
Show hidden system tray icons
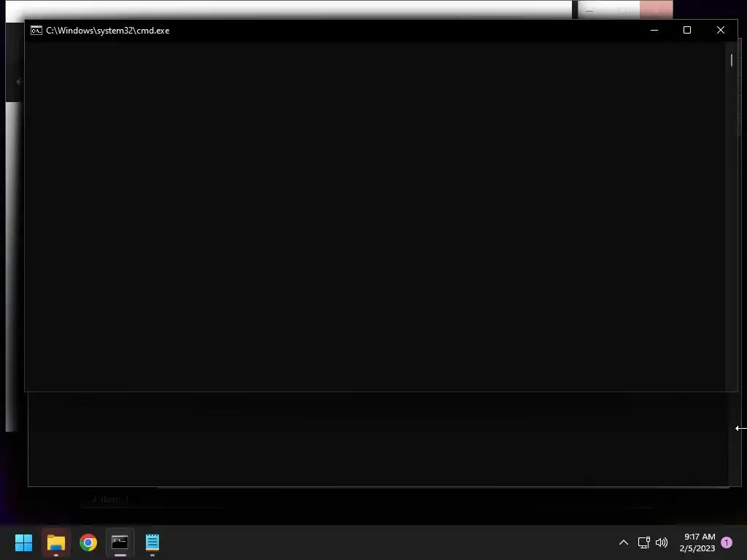tap(623, 542)
